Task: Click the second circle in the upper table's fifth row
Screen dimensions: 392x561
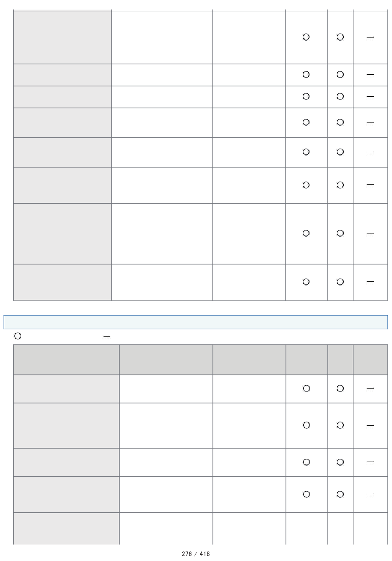Action: tap(340, 152)
